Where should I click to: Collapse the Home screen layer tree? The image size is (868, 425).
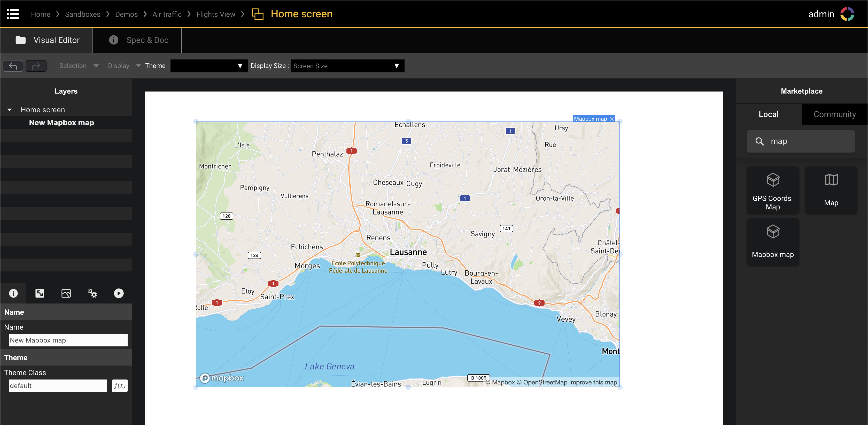(x=10, y=110)
